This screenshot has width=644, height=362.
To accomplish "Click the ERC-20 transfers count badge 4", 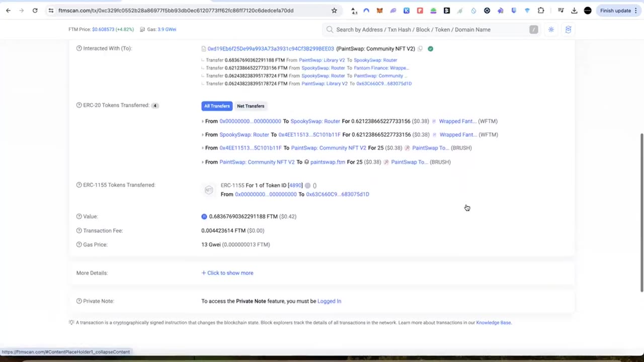I will [x=155, y=106].
